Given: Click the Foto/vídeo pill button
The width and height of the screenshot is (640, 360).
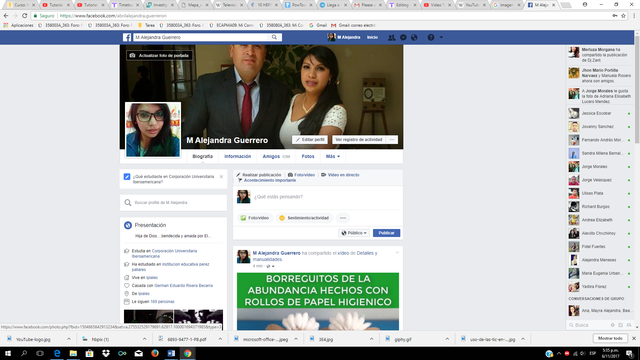Looking at the screenshot, I should tap(255, 218).
